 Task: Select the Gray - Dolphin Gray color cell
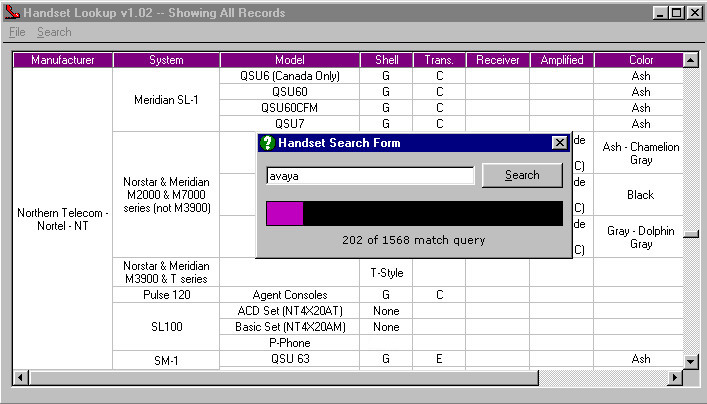coord(640,237)
